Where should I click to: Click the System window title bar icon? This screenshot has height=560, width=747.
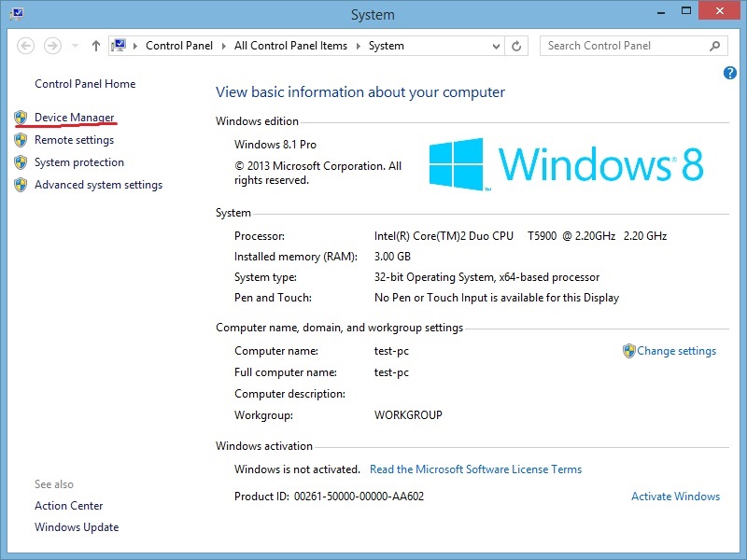click(17, 13)
